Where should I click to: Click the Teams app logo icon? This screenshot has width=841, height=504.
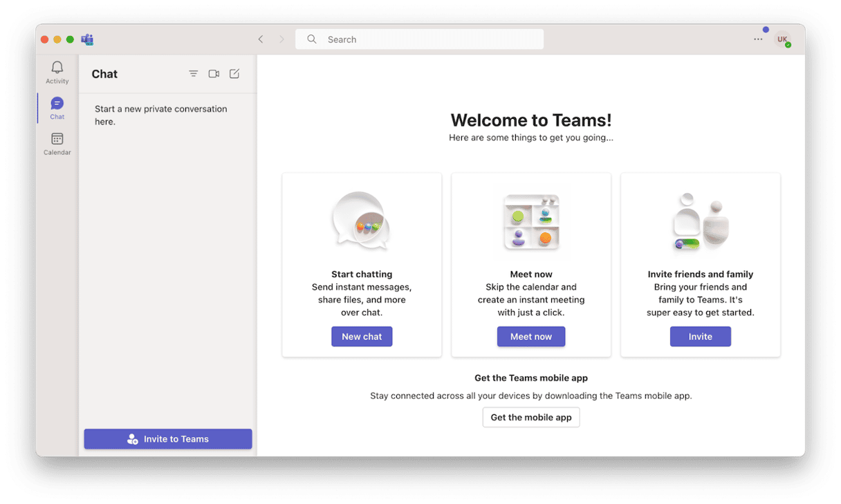tap(87, 39)
